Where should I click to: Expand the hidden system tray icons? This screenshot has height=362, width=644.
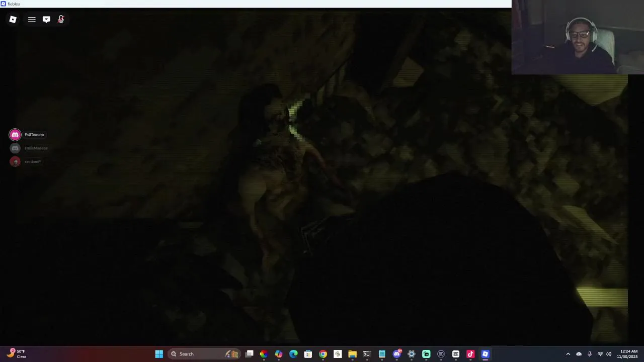coord(568,354)
